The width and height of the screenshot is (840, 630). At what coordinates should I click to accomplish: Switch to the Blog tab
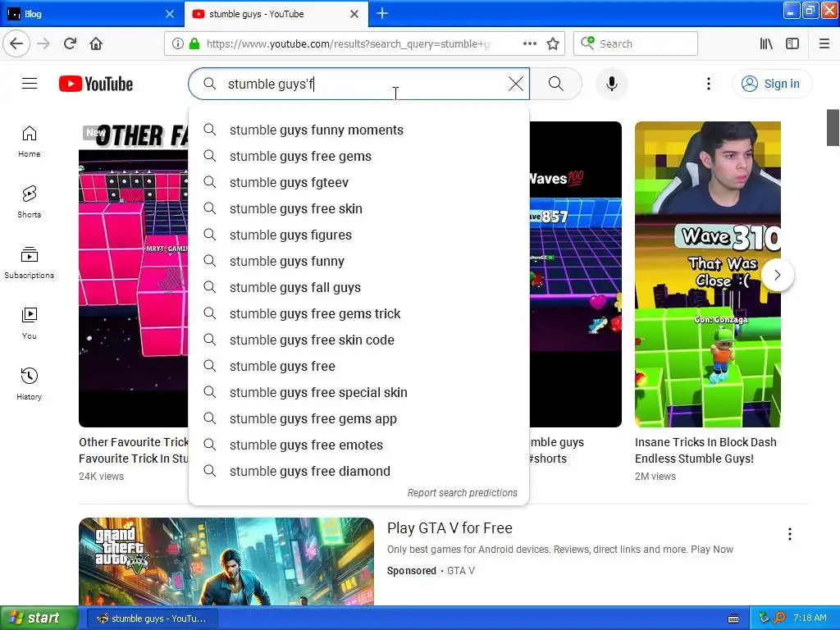[x=92, y=14]
